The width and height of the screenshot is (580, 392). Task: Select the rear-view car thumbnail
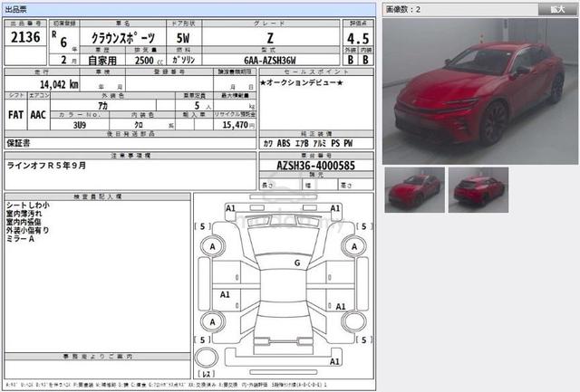click(478, 190)
